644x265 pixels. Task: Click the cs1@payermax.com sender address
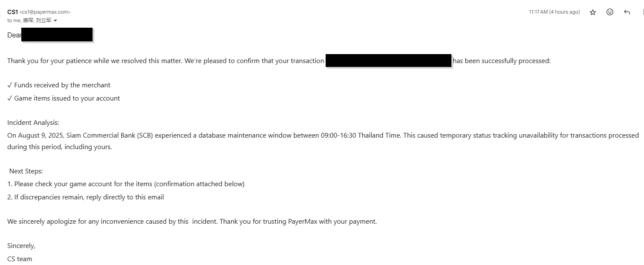(x=45, y=12)
